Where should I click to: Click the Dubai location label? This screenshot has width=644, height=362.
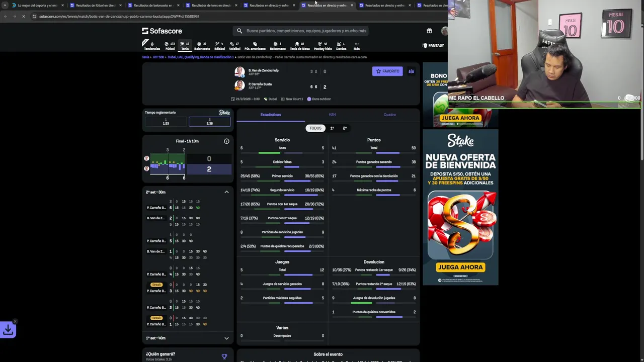[x=273, y=99]
